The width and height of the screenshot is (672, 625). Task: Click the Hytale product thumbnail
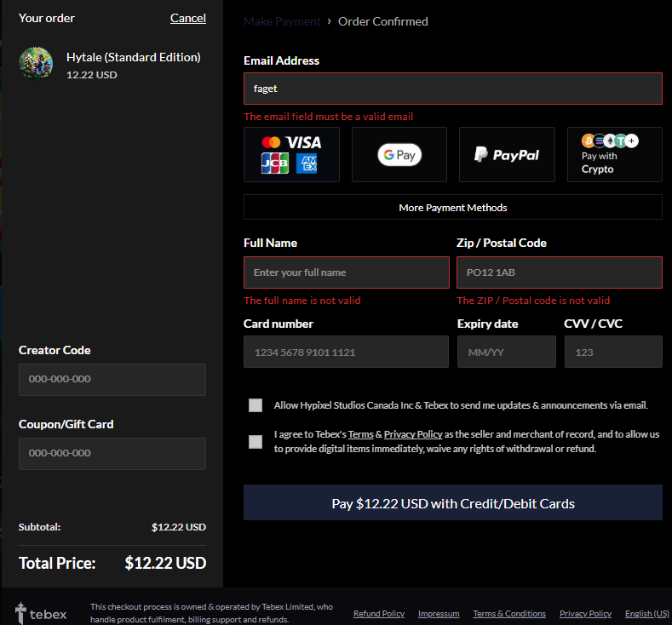point(36,63)
